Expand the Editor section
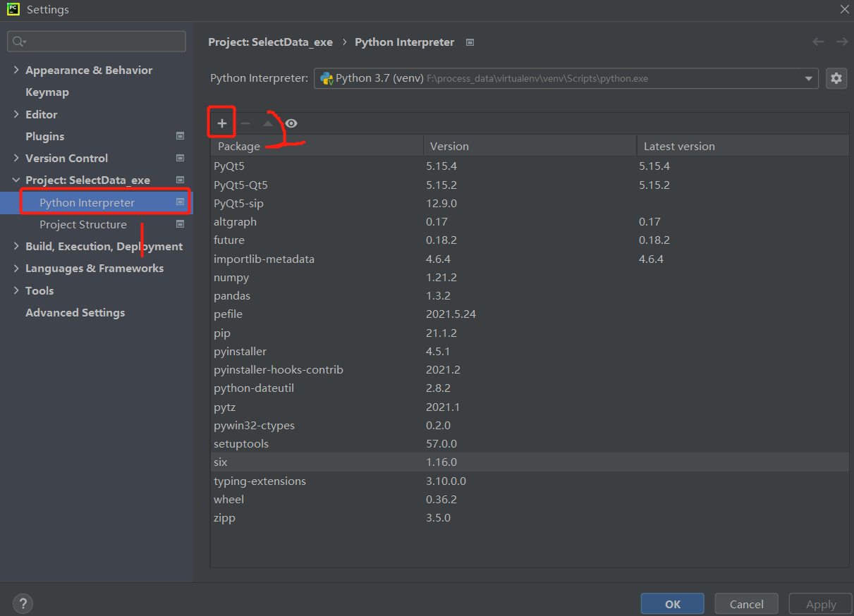 click(16, 114)
